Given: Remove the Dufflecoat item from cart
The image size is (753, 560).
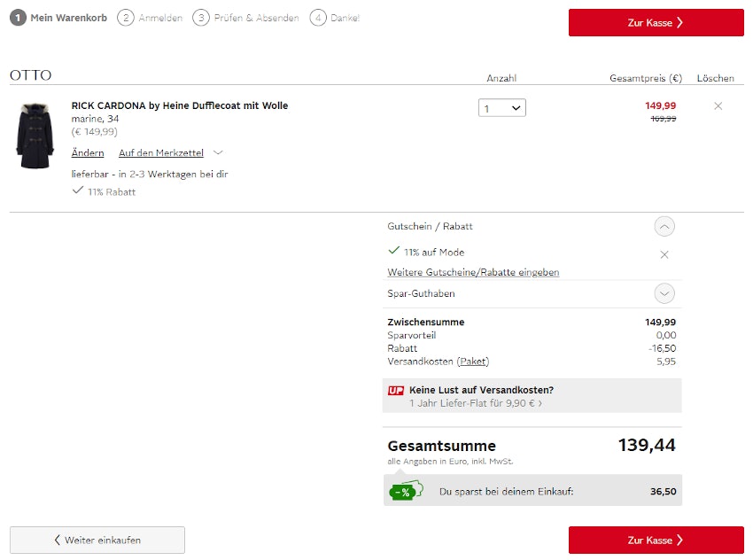Looking at the screenshot, I should [718, 106].
